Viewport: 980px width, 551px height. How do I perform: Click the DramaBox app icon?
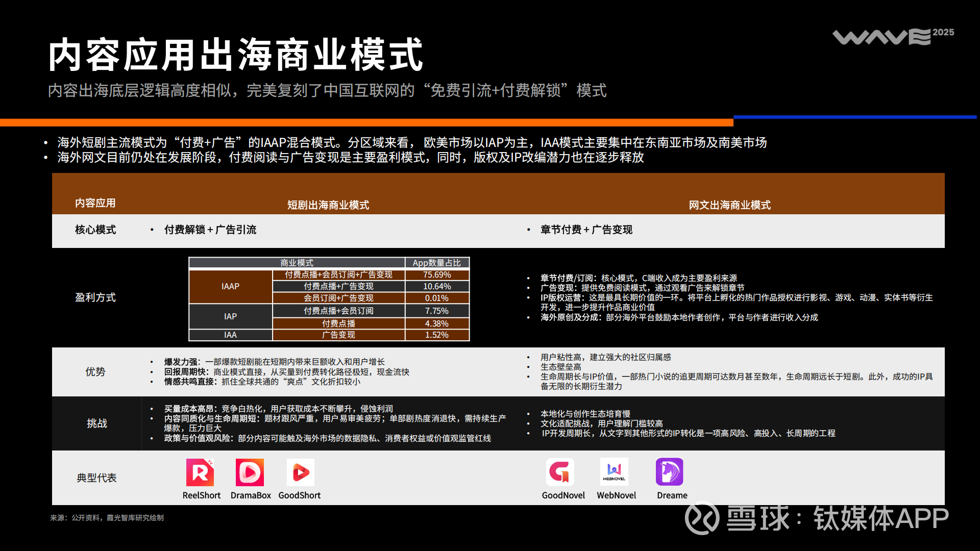pos(250,472)
